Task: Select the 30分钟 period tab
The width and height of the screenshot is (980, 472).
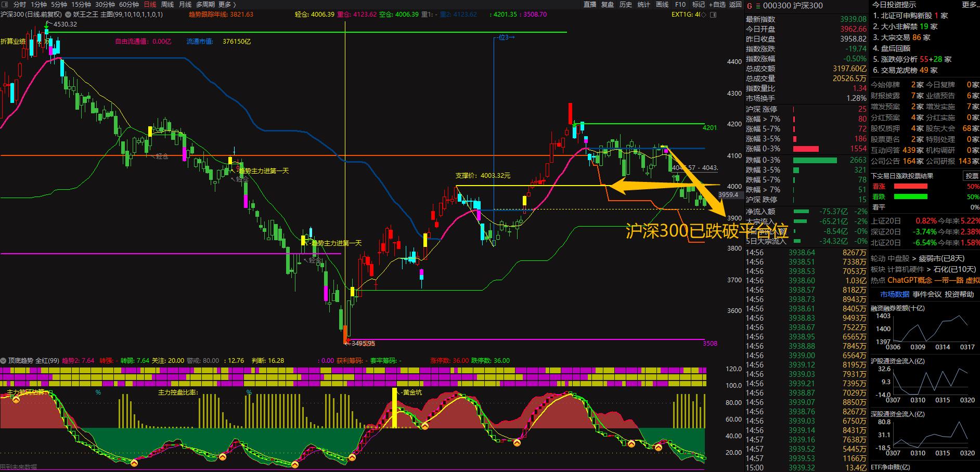Action: pos(105,5)
